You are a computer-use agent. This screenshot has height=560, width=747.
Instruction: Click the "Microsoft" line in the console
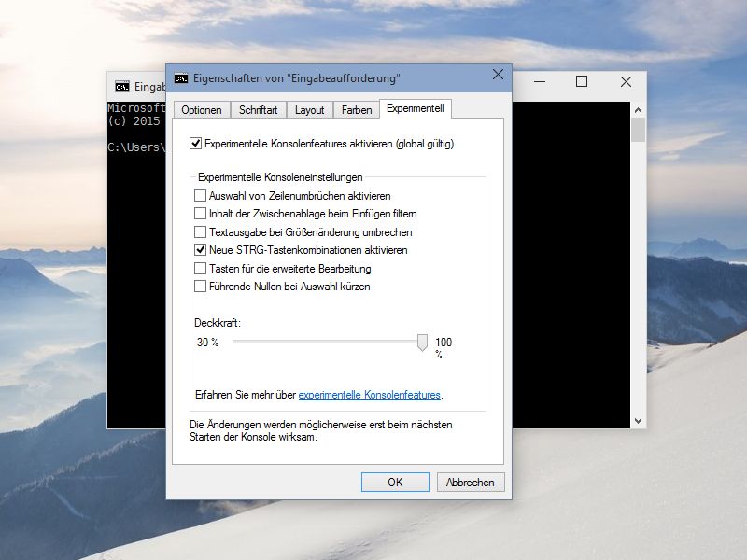click(x=136, y=108)
